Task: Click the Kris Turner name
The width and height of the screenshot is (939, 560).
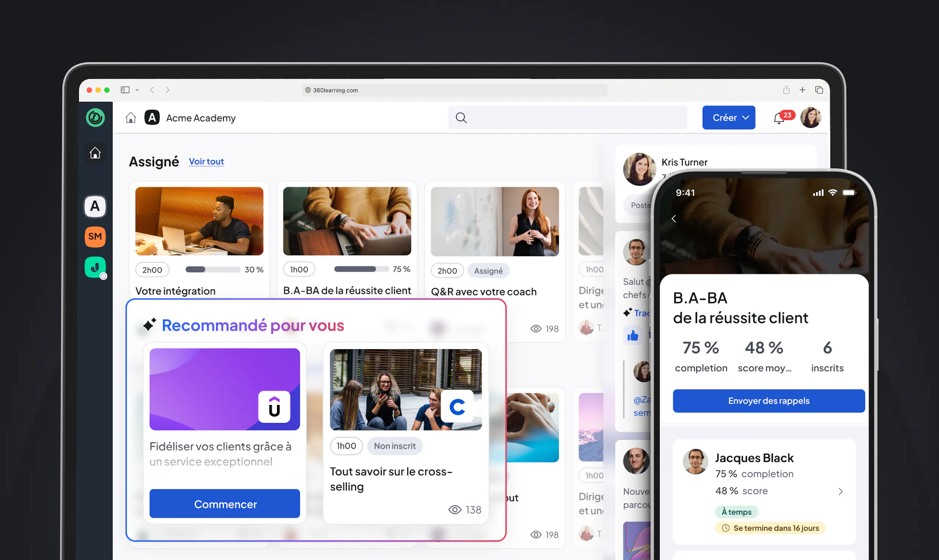Action: [x=685, y=162]
